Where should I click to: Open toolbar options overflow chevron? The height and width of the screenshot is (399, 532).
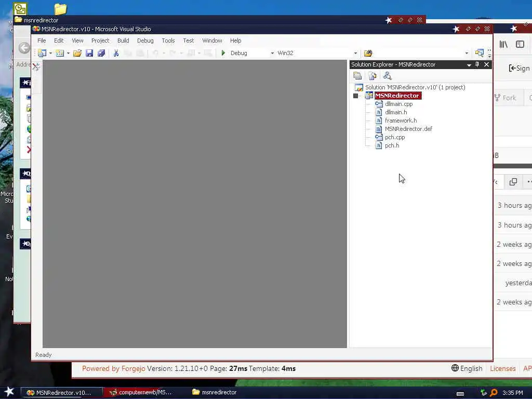point(489,53)
